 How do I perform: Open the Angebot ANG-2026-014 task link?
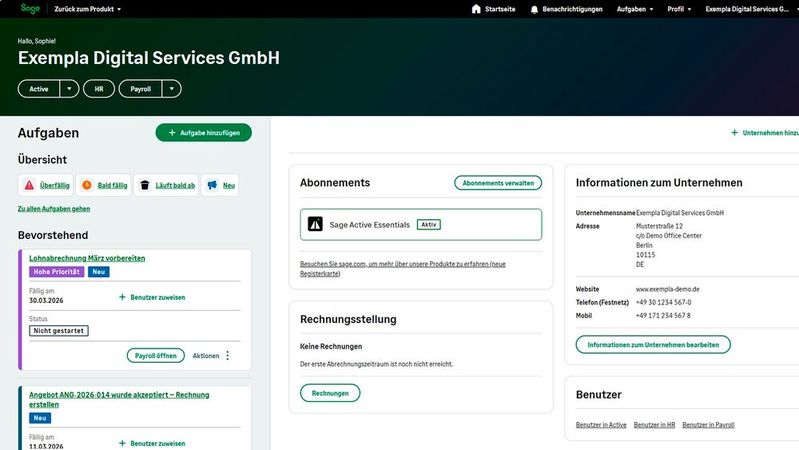pyautogui.click(x=119, y=400)
